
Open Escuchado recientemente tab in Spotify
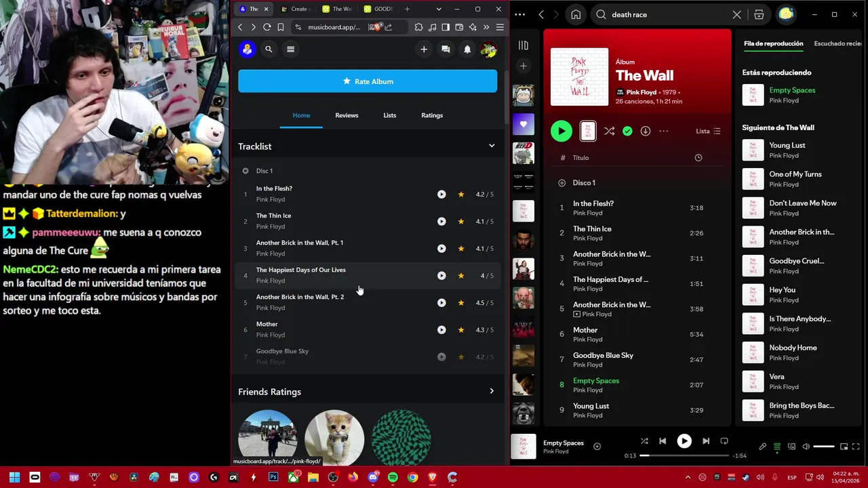pos(838,43)
